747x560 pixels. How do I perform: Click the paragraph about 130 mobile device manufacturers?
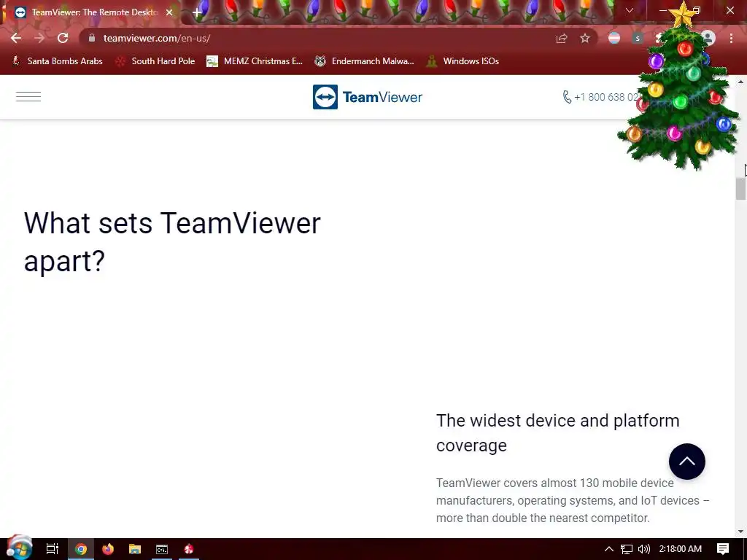pyautogui.click(x=573, y=500)
